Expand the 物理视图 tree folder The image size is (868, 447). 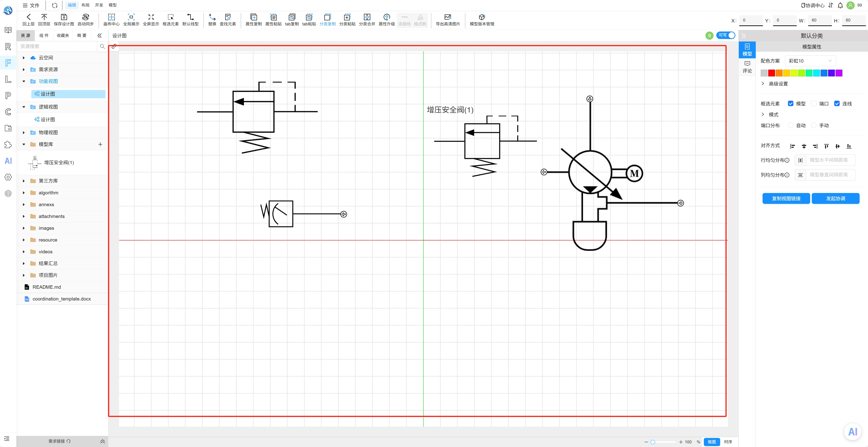tap(24, 132)
